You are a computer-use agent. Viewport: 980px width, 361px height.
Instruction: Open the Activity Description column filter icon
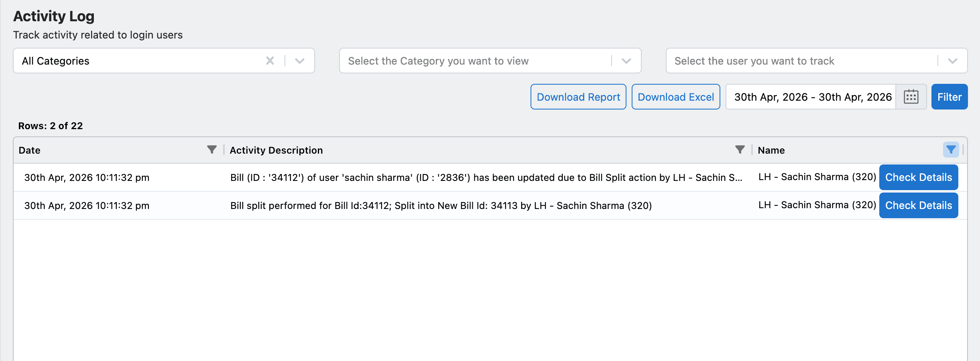[x=740, y=150]
